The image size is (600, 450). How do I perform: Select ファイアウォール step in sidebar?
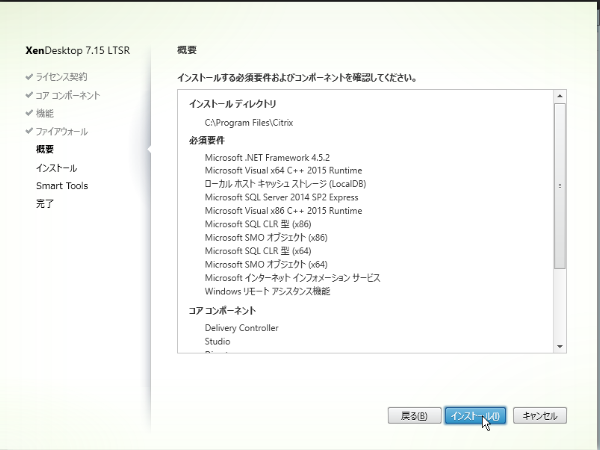coord(62,132)
